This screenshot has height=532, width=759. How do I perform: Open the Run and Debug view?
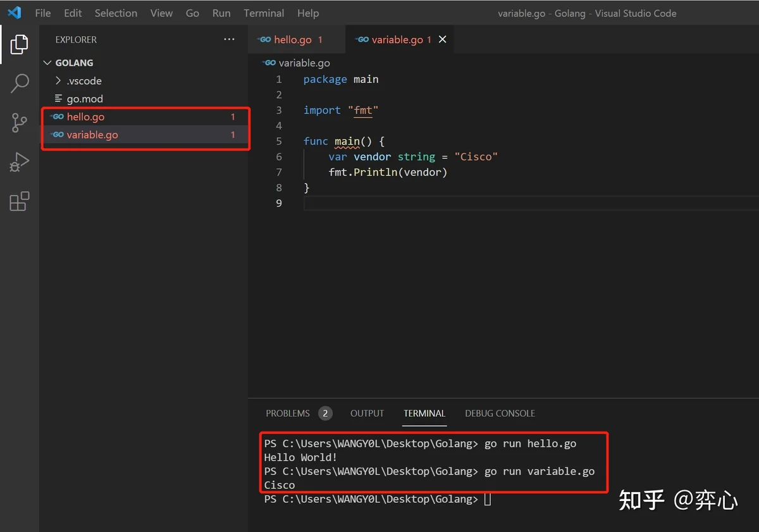[x=20, y=162]
